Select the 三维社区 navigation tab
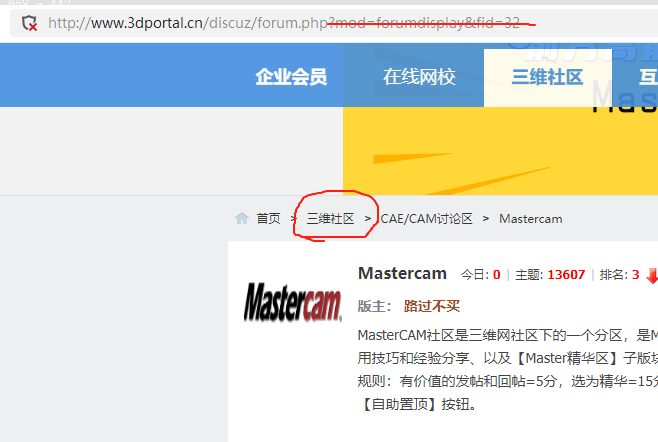The width and height of the screenshot is (658, 442). pyautogui.click(x=548, y=78)
